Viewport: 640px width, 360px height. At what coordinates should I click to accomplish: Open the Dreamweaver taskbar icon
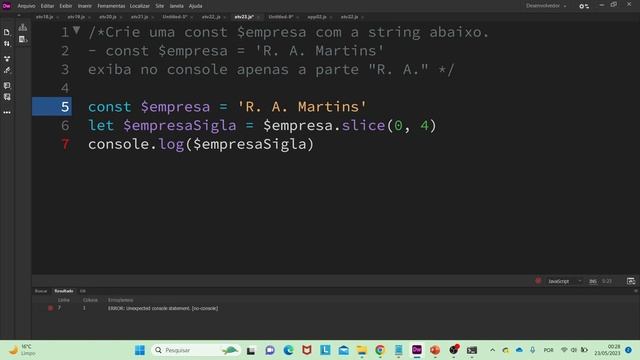[x=417, y=350]
